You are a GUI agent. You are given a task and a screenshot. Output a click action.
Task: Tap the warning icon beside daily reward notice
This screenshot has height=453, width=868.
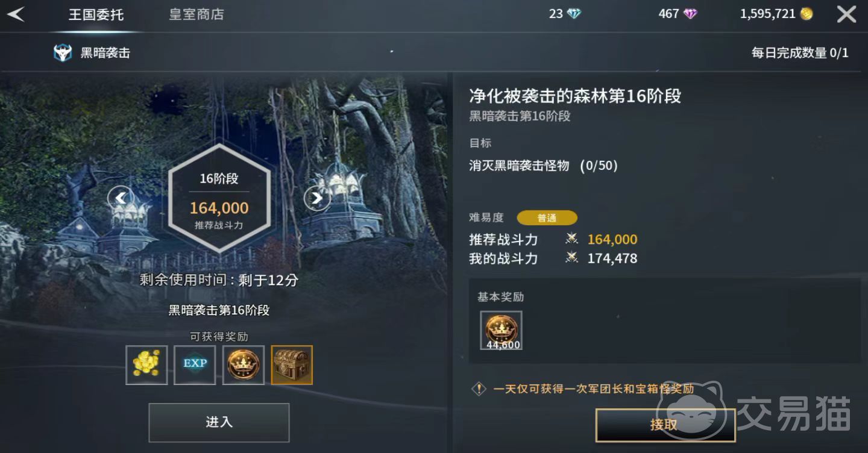[479, 389]
